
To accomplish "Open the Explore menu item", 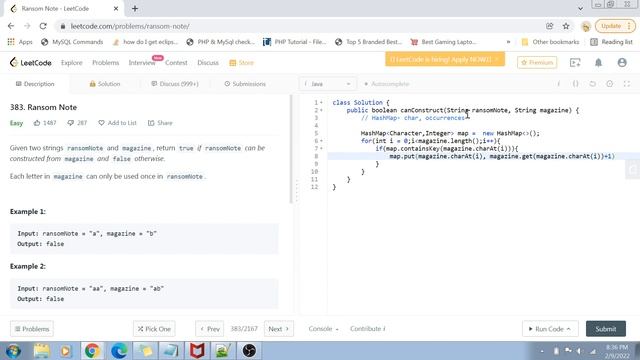I will coord(72,62).
